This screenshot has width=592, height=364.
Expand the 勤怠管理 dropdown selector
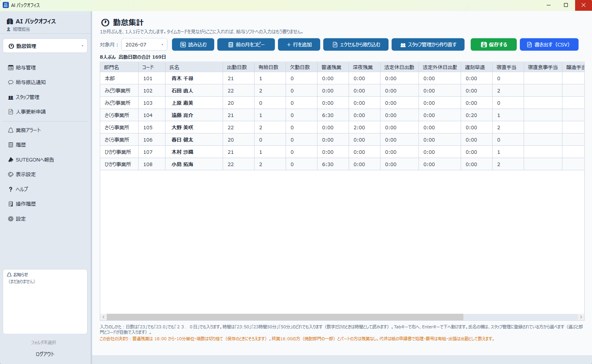coord(45,46)
